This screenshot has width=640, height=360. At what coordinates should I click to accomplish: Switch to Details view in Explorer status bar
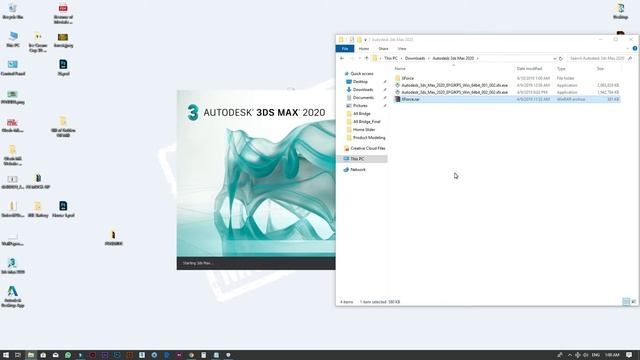[x=626, y=302]
